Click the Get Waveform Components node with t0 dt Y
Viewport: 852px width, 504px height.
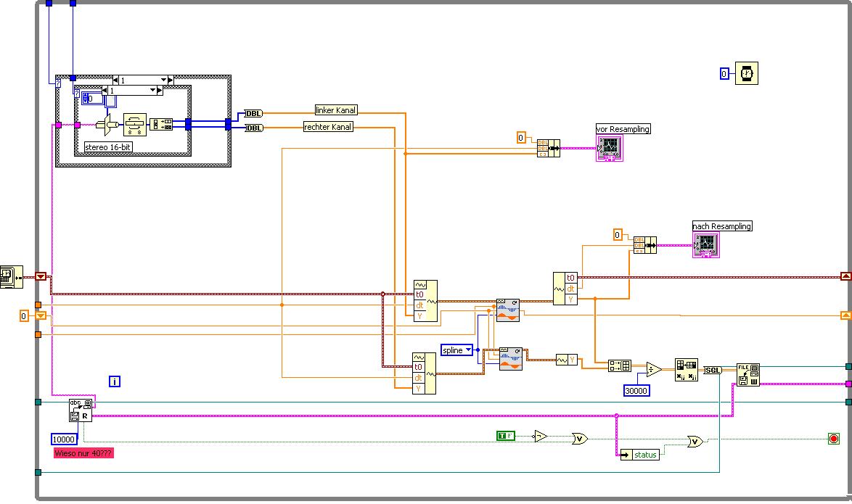(x=565, y=289)
